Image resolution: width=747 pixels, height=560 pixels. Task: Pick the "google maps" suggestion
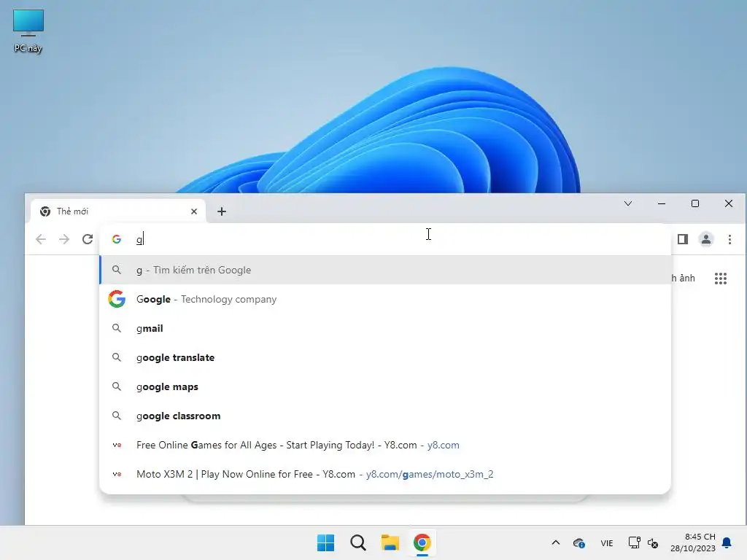tap(385, 386)
